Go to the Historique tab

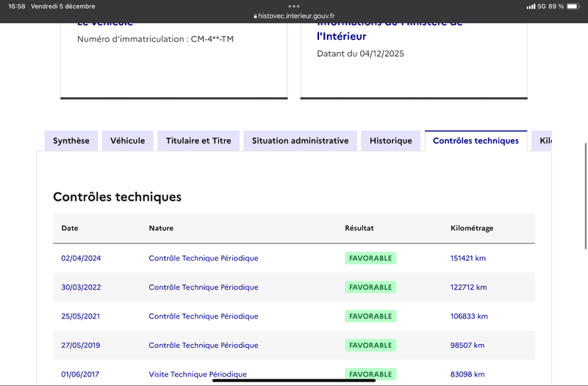(391, 140)
